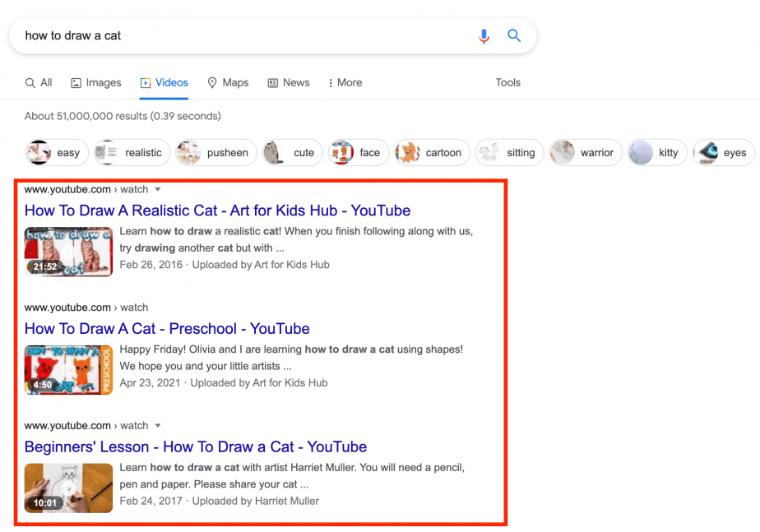Click the snippet 'Learn how to draw a realistic cat!'

point(296,239)
